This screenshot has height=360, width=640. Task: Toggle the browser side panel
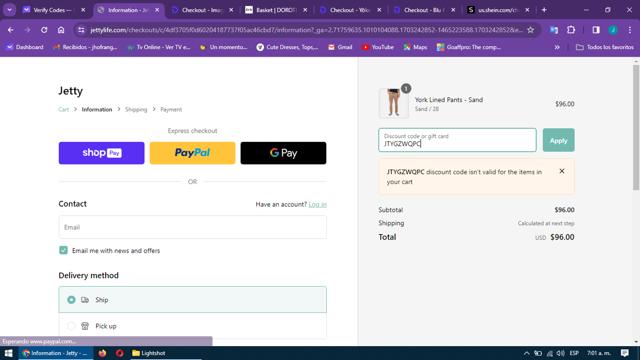coord(596,30)
